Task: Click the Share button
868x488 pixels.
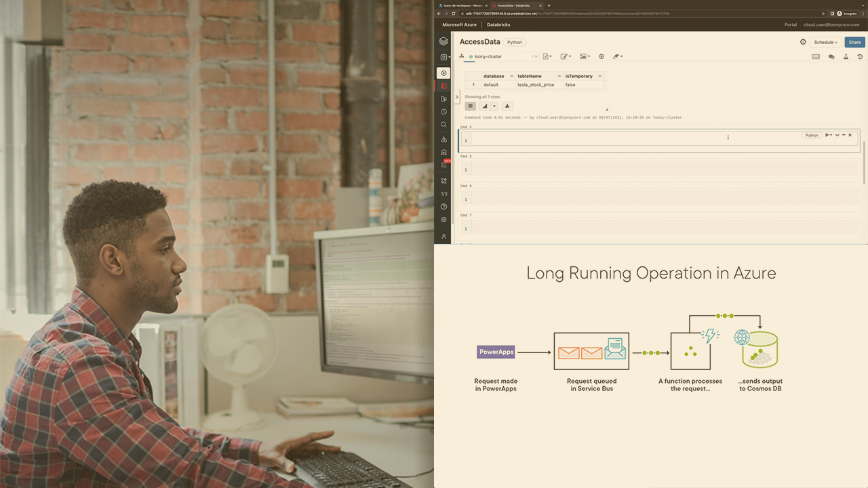Action: tap(854, 42)
